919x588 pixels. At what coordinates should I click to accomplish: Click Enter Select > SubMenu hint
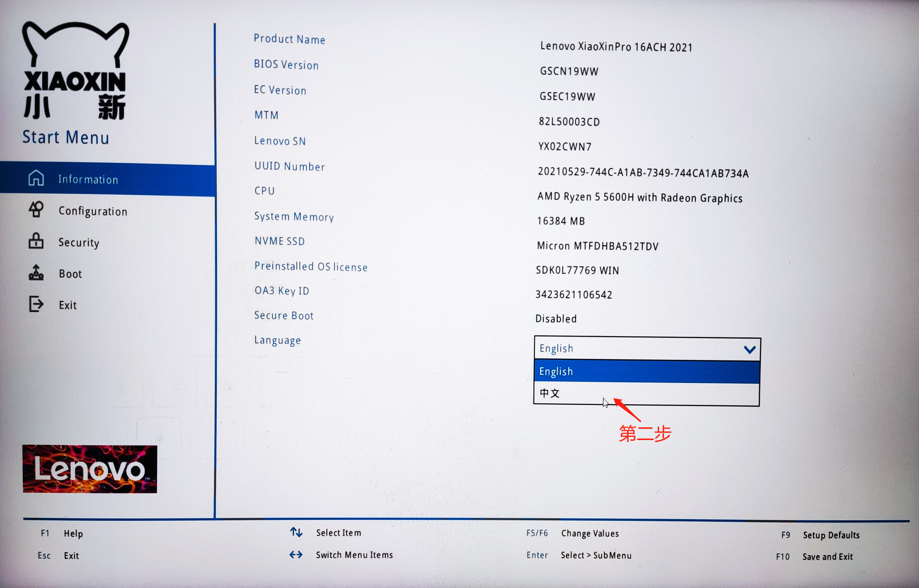click(579, 555)
